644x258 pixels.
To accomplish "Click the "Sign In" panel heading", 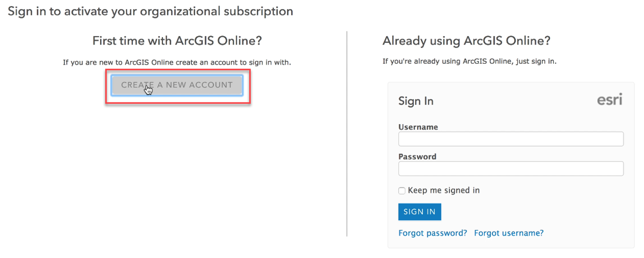I will [416, 101].
